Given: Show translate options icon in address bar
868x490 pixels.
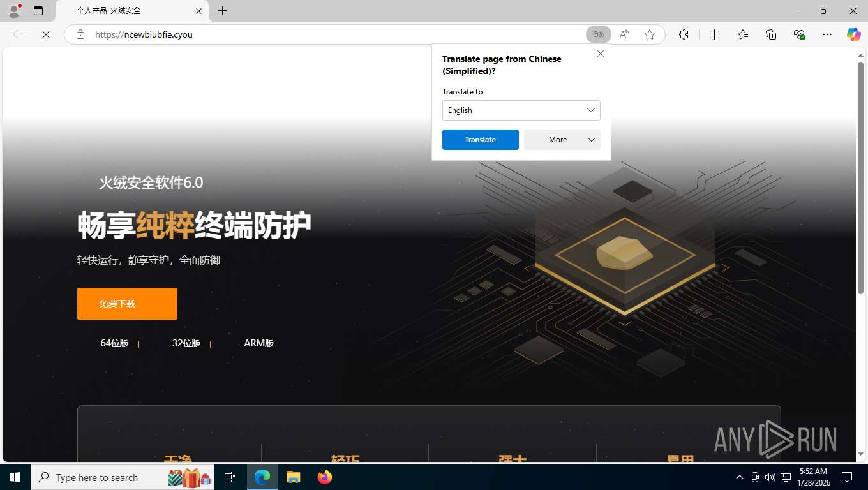Looking at the screenshot, I should coord(599,34).
